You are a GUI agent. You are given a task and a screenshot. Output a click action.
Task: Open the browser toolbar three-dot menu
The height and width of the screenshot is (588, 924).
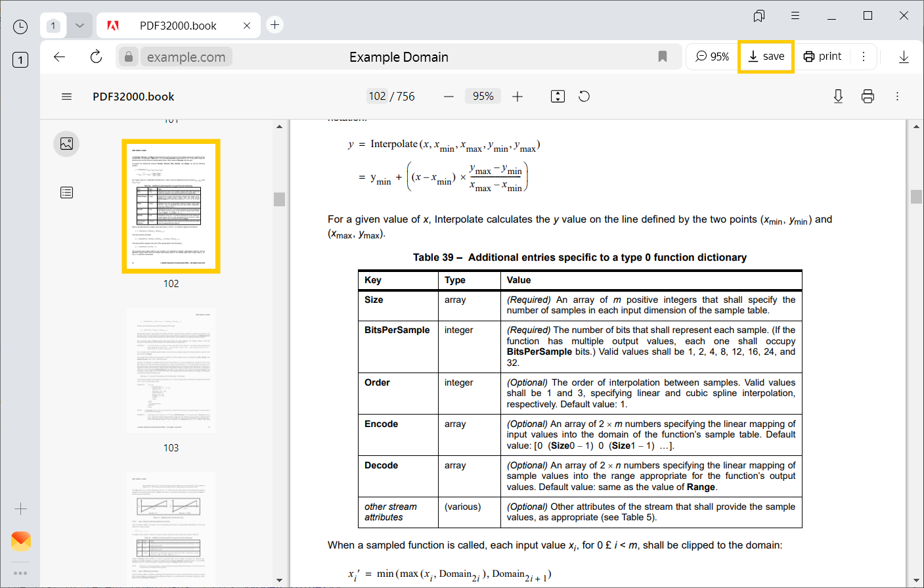pos(864,57)
